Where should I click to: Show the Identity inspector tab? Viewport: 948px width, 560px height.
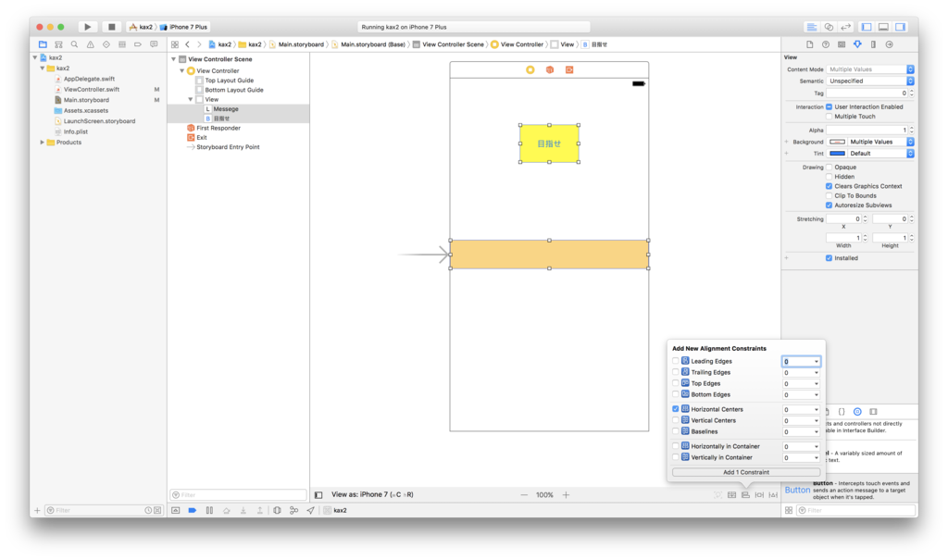coord(842,44)
